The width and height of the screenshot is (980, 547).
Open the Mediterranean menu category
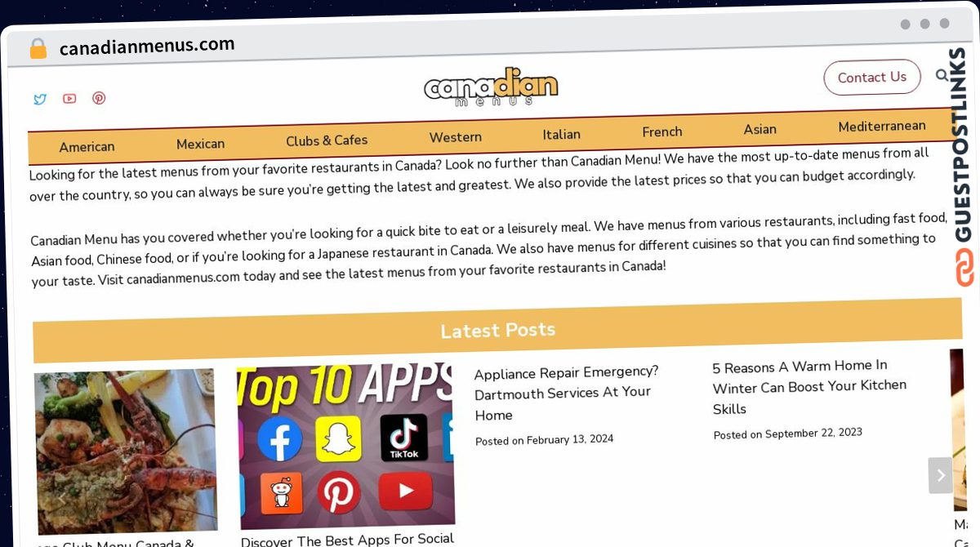[x=882, y=127]
